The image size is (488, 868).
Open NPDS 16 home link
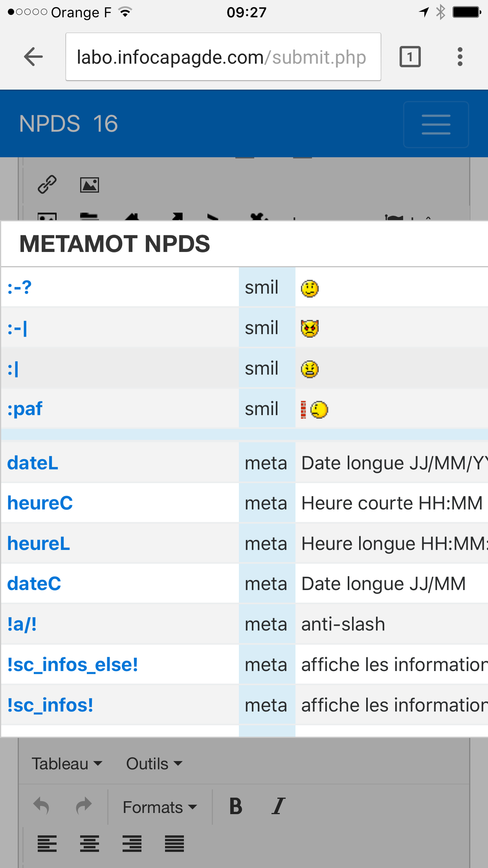[x=68, y=124]
